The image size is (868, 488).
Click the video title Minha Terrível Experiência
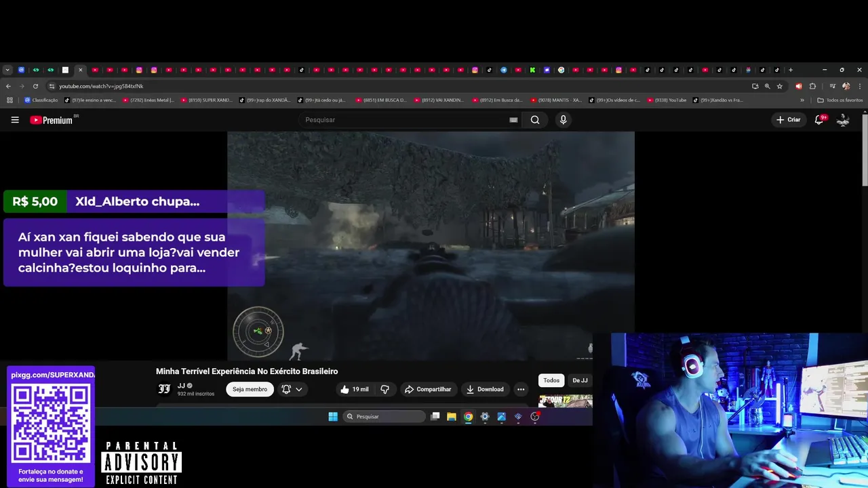[x=247, y=371]
